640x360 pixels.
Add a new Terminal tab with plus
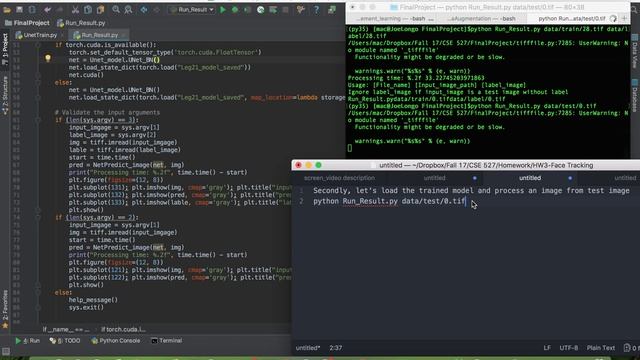coord(624,18)
